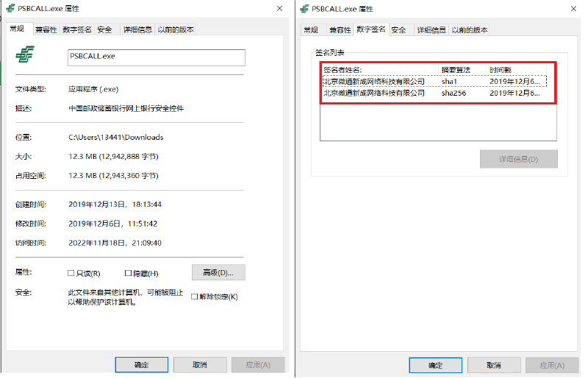
Task: Open 详细信息 tab in right window
Action: point(431,30)
